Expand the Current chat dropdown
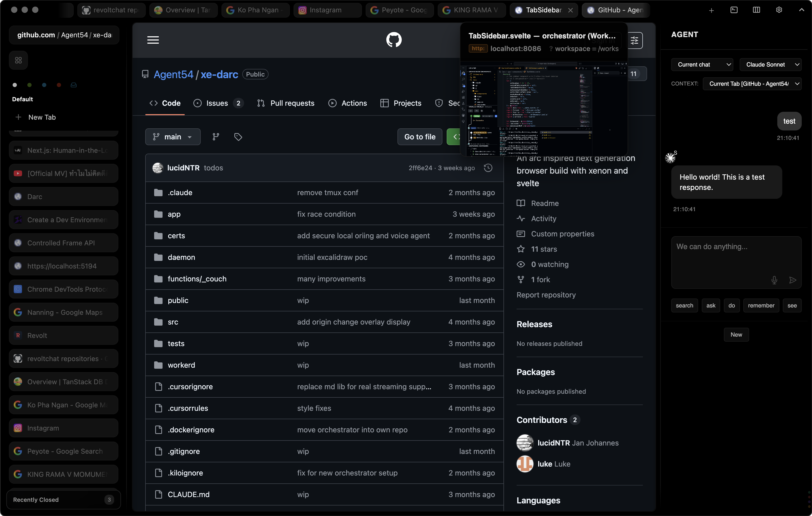The image size is (812, 516). (702, 64)
